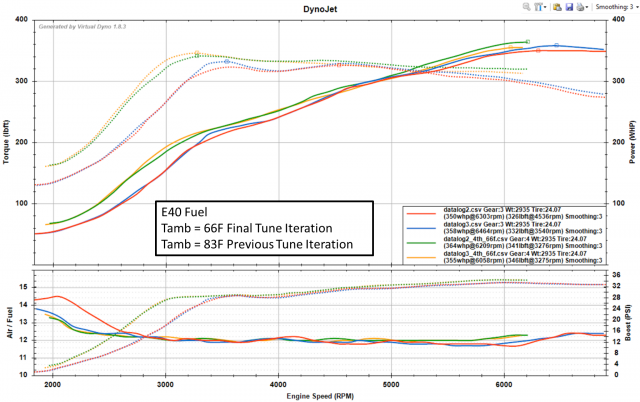The width and height of the screenshot is (640, 402).
Task: Click the blue peak power marker past 6000 RPM
Action: pyautogui.click(x=556, y=46)
